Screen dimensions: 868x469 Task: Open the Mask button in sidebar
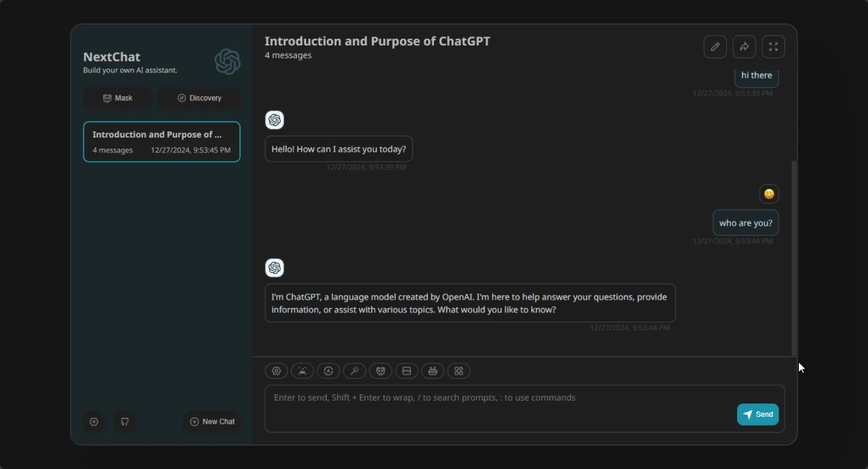[x=117, y=98]
